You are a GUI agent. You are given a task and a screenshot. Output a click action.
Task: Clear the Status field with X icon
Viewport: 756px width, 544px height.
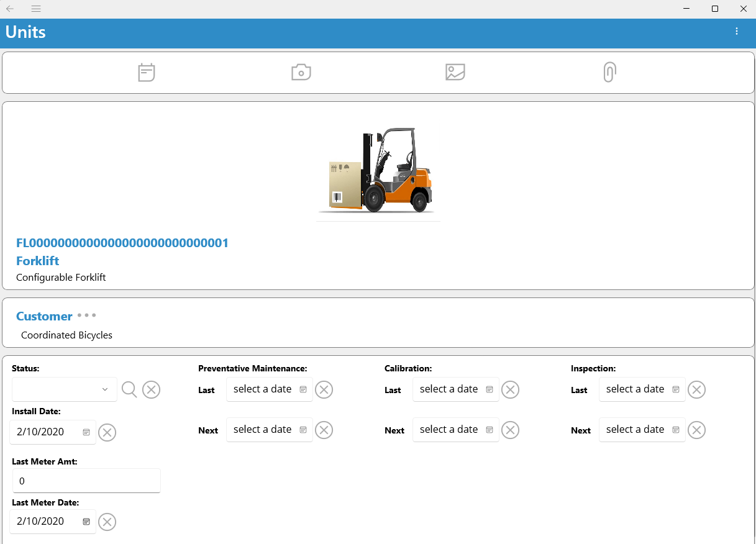152,389
